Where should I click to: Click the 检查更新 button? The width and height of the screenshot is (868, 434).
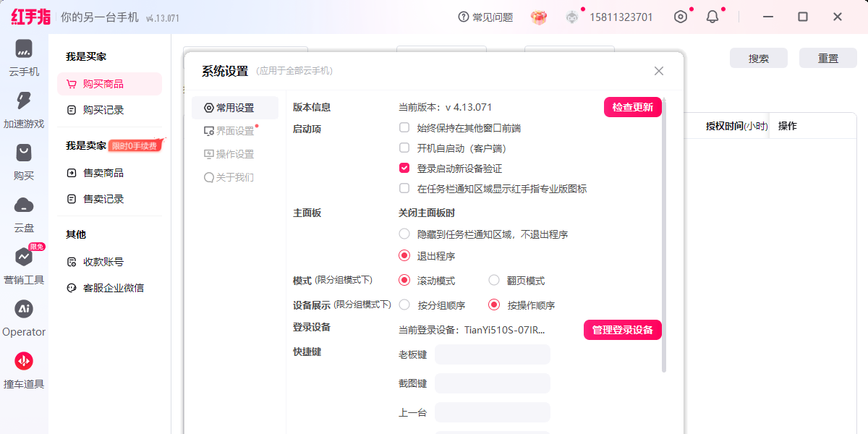point(633,108)
